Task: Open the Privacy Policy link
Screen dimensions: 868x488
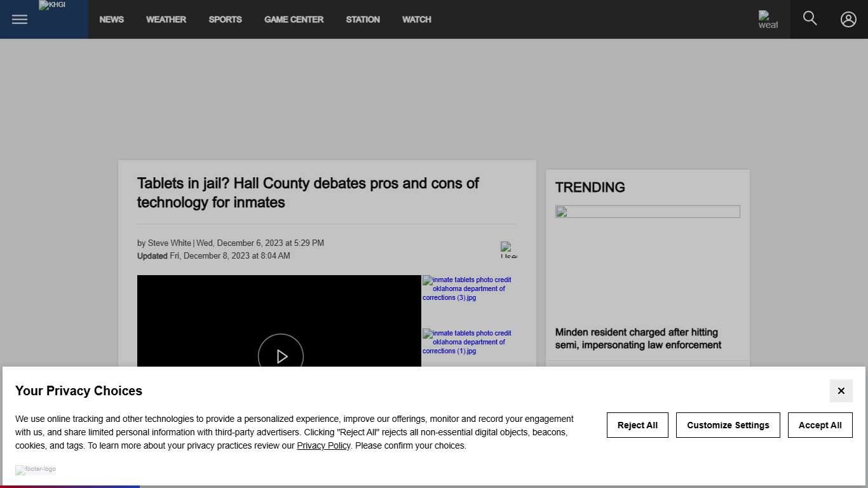Action: 323,445
